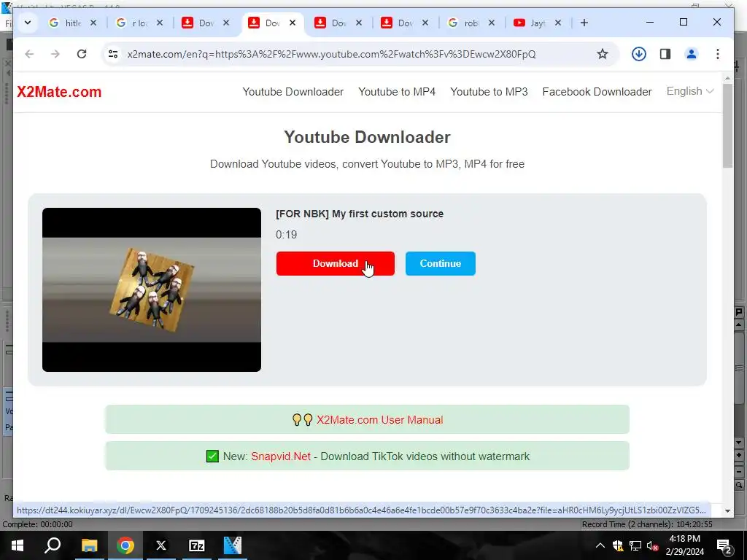Open Youtube to MP4 nav item
The image size is (747, 560).
coord(397,91)
